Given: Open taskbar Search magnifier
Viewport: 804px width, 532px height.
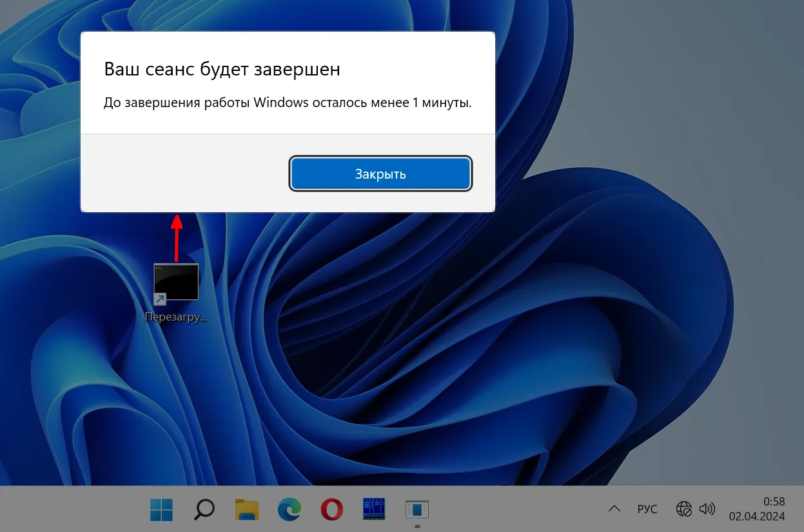Looking at the screenshot, I should click(x=204, y=509).
